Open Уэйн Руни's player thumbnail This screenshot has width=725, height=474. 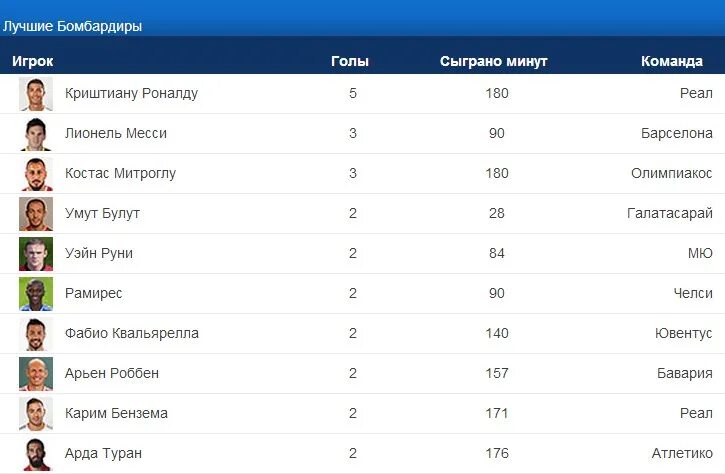[x=36, y=254]
